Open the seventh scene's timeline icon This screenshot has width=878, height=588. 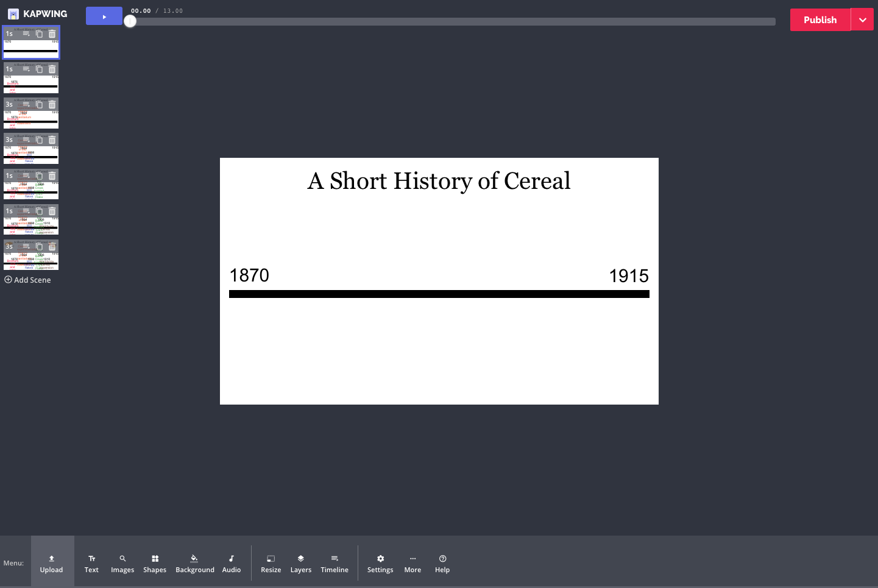pos(26,247)
